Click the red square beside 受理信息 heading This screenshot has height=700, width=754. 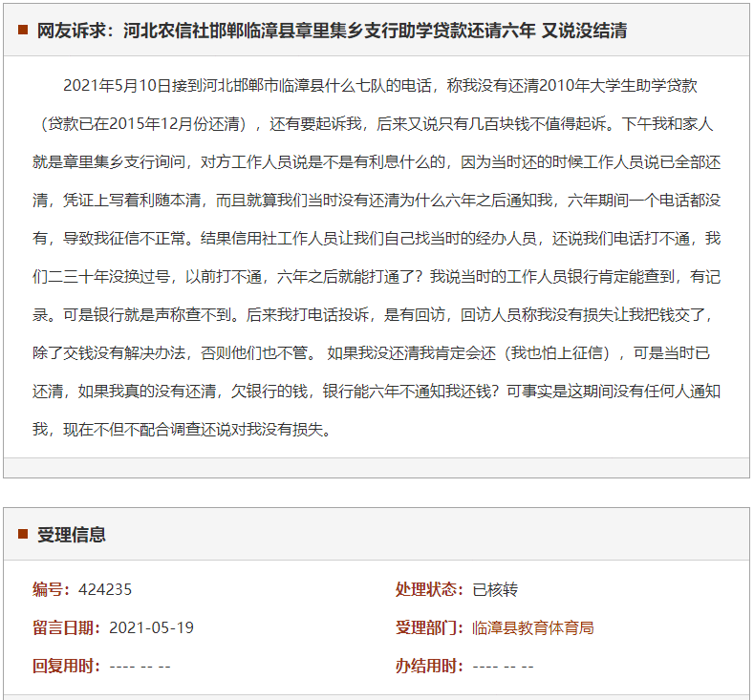23,534
